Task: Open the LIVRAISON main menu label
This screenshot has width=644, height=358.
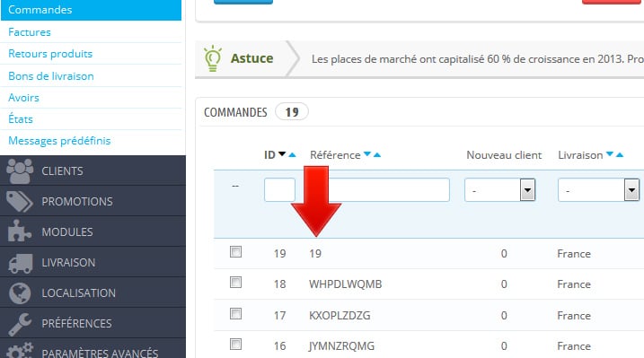Action: [x=68, y=263]
